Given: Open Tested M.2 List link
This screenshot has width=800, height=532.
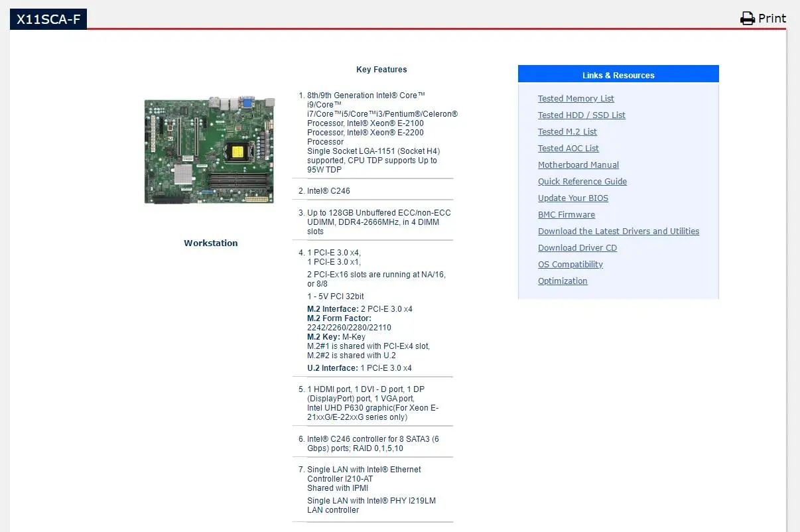Looking at the screenshot, I should pyautogui.click(x=567, y=131).
